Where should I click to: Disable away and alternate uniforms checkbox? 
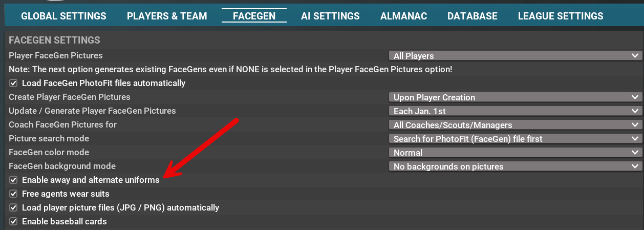[14, 180]
